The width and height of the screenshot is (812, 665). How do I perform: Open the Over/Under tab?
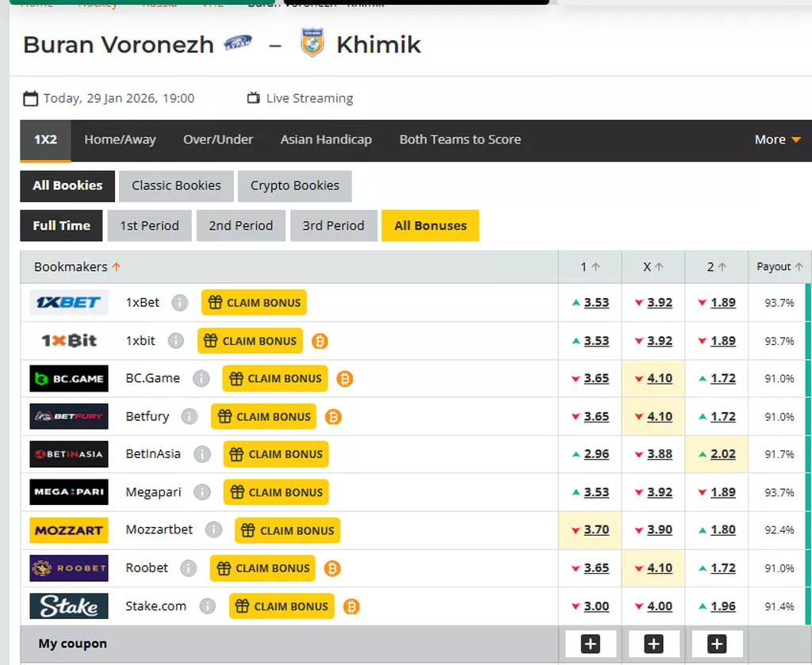[x=218, y=139]
